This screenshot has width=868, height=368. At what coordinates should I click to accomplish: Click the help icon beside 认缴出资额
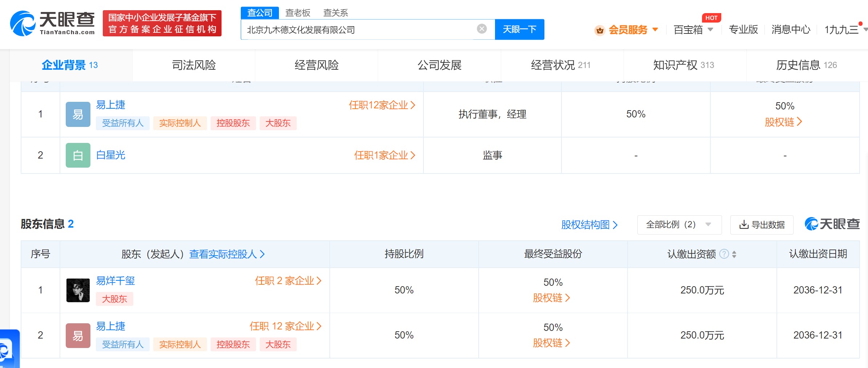point(724,254)
